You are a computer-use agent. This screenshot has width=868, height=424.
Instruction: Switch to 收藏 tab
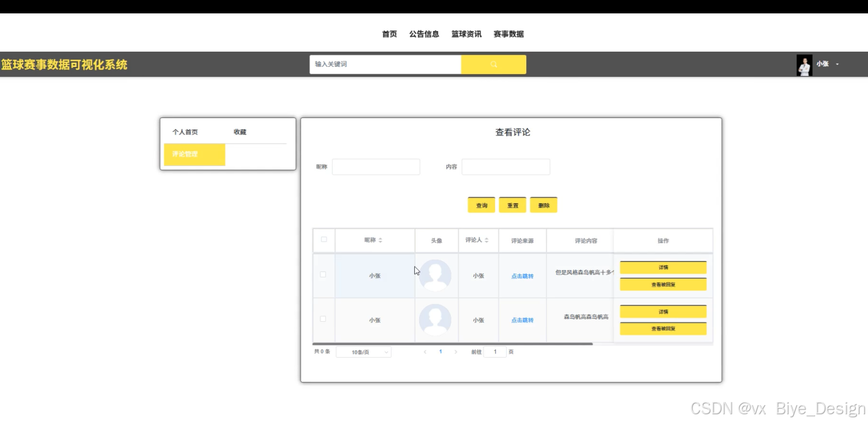240,132
